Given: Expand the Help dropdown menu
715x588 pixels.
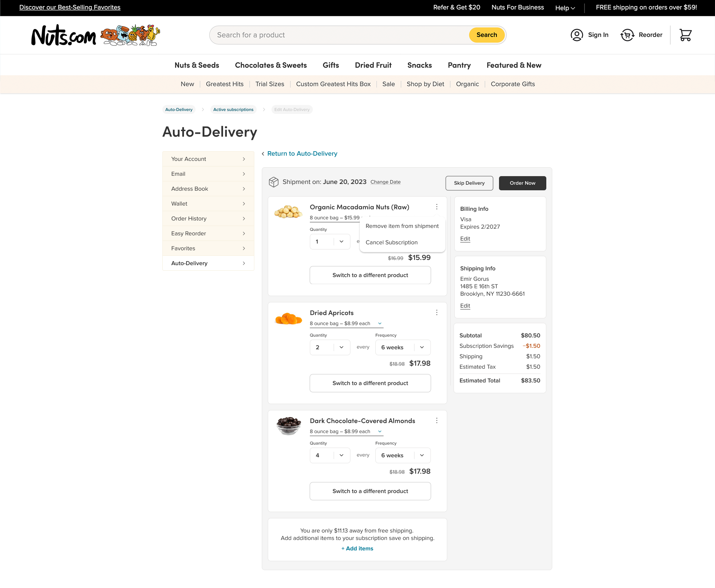Looking at the screenshot, I should (565, 8).
